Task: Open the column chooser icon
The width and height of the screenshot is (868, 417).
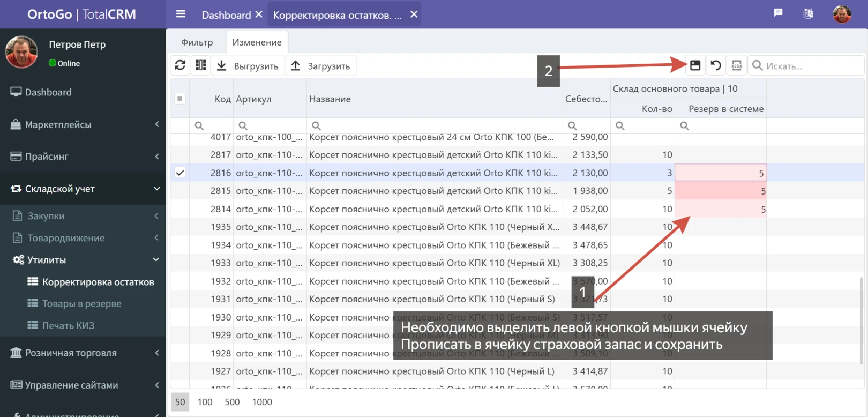Action: point(201,65)
